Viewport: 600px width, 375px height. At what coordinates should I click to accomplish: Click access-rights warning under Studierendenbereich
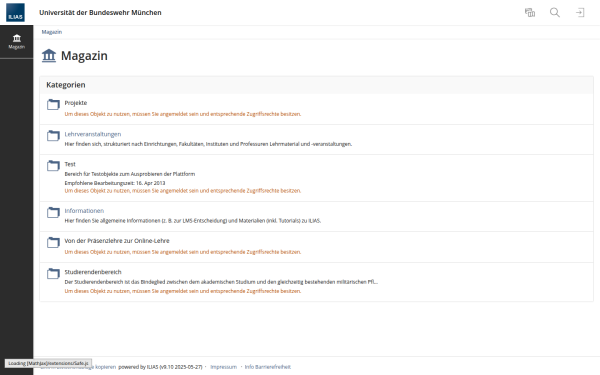(183, 291)
